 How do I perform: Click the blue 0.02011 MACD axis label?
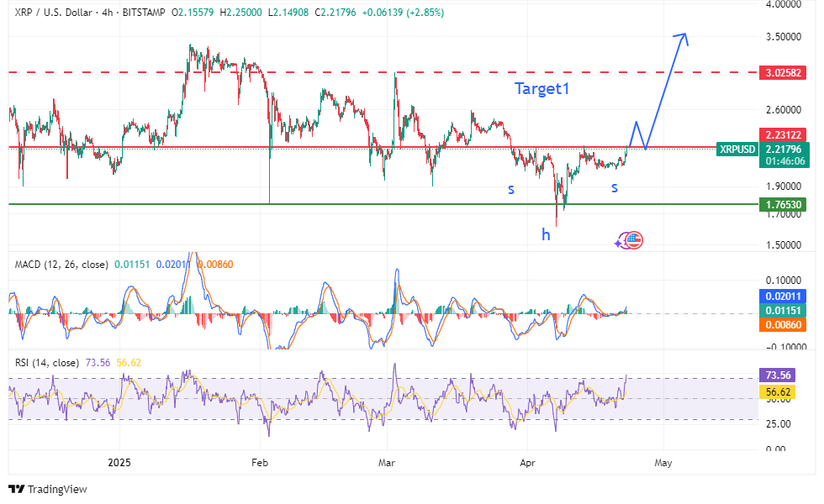click(x=783, y=297)
